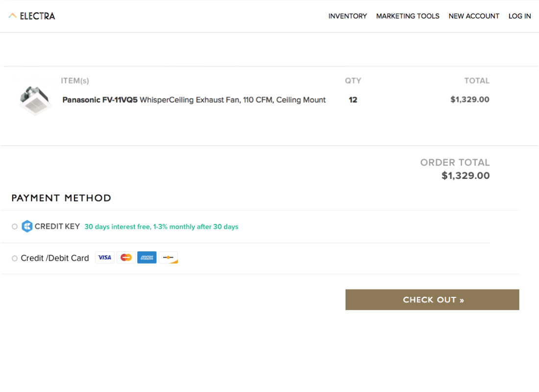Open the Panasonic exhaust fan product thumbnail
The width and height of the screenshot is (539, 392).
click(35, 100)
